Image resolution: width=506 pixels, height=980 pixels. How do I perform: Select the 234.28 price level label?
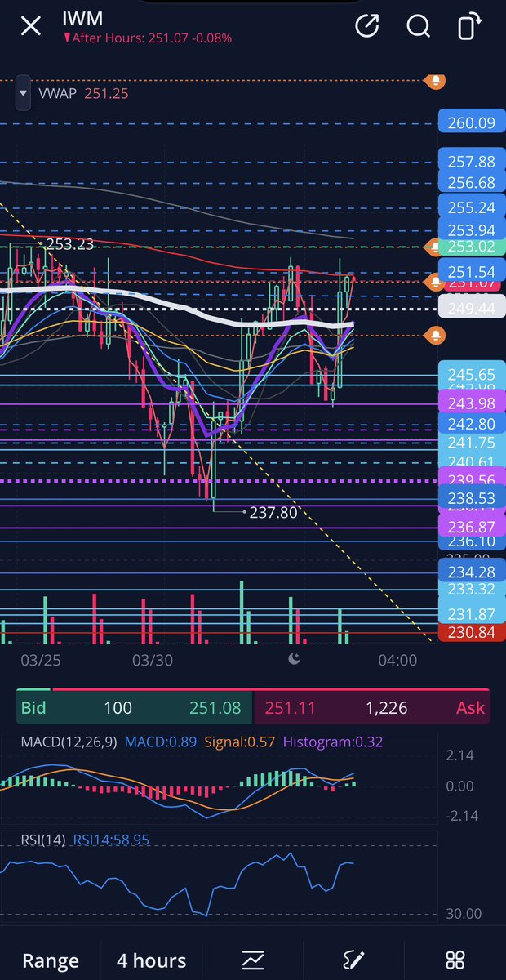472,571
